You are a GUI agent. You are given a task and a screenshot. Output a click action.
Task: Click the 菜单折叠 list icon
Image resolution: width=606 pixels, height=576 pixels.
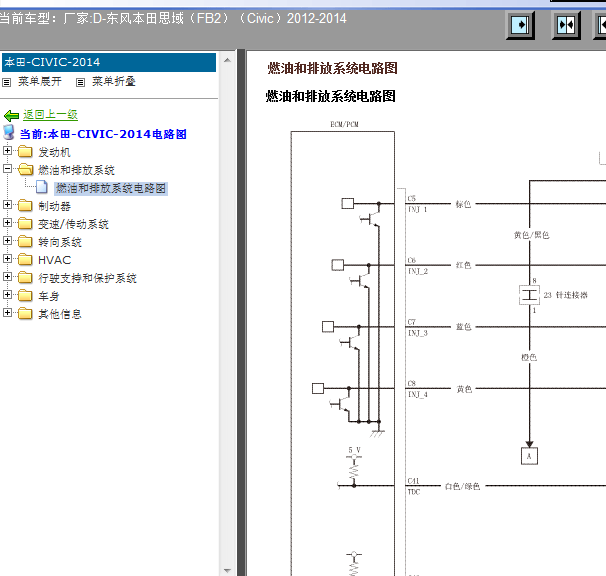(80, 82)
